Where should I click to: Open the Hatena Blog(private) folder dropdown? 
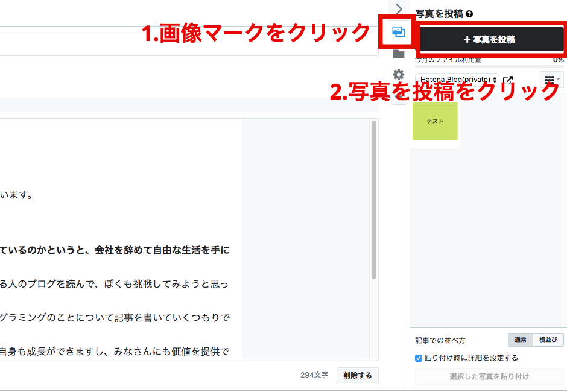457,80
